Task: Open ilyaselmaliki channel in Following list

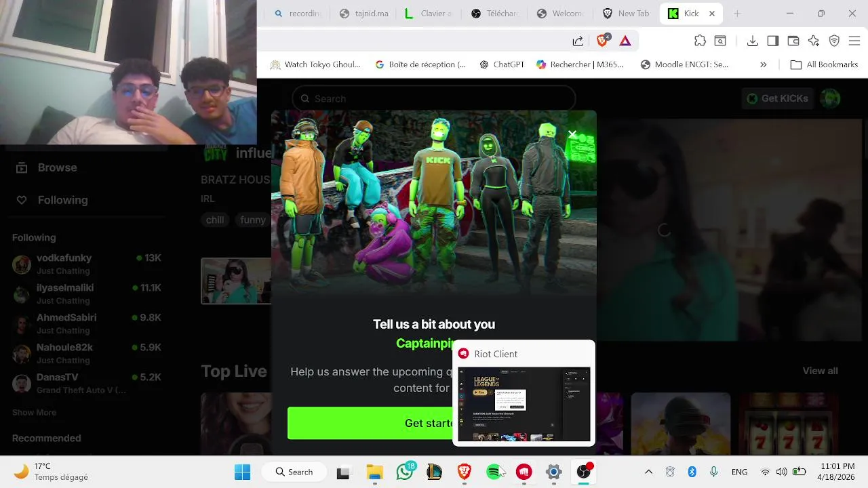Action: coord(87,293)
